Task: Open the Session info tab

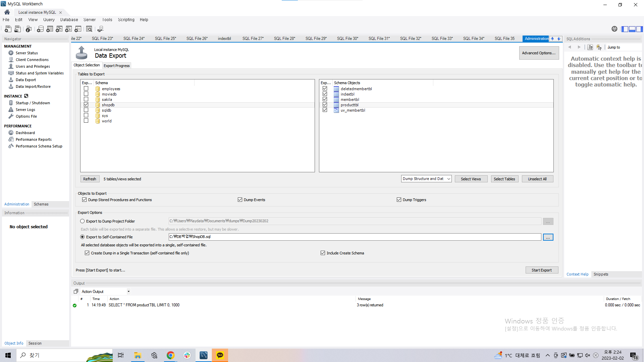Action: pos(35,343)
